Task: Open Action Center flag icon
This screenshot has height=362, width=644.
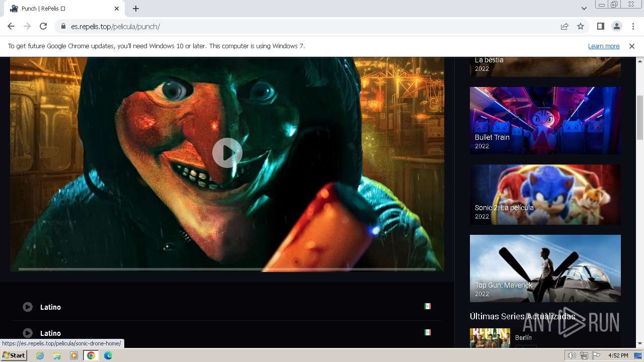Action: (596, 355)
